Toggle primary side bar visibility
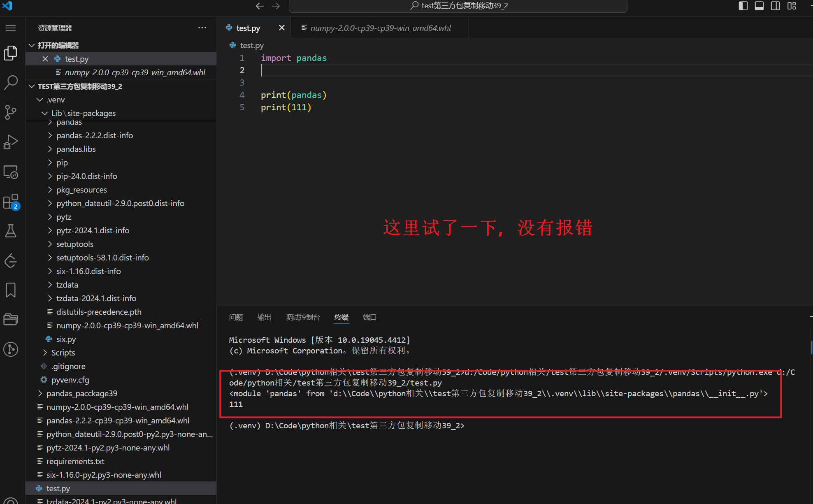The image size is (813, 504). [743, 6]
